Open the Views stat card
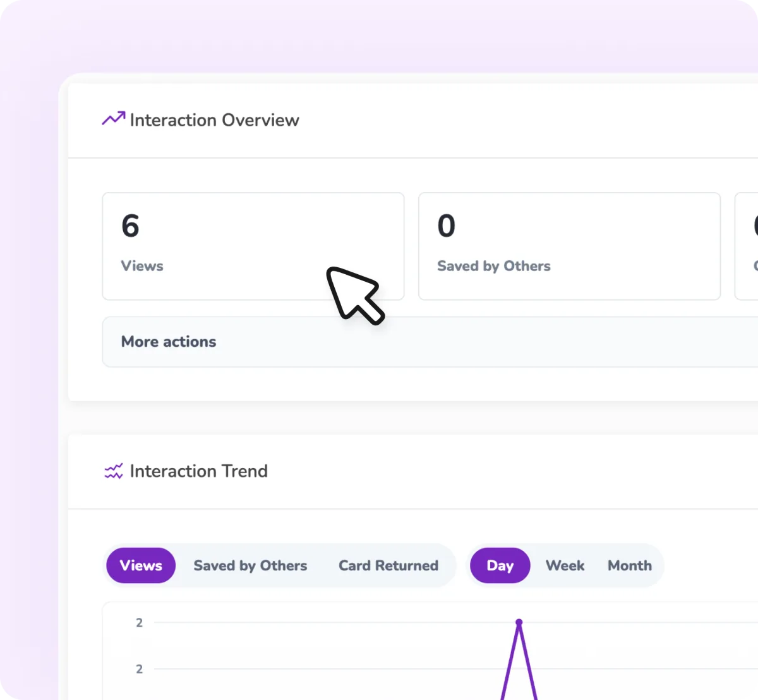The width and height of the screenshot is (758, 700). 253,246
